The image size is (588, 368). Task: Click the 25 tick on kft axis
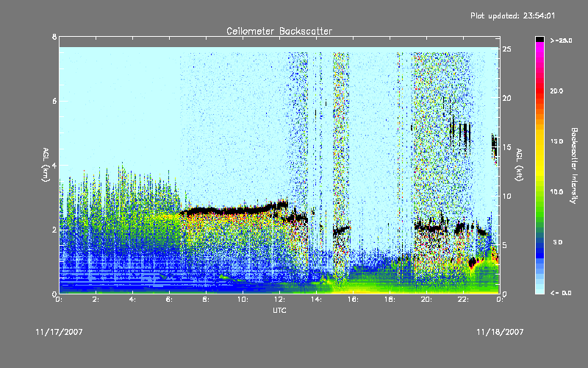click(x=507, y=49)
